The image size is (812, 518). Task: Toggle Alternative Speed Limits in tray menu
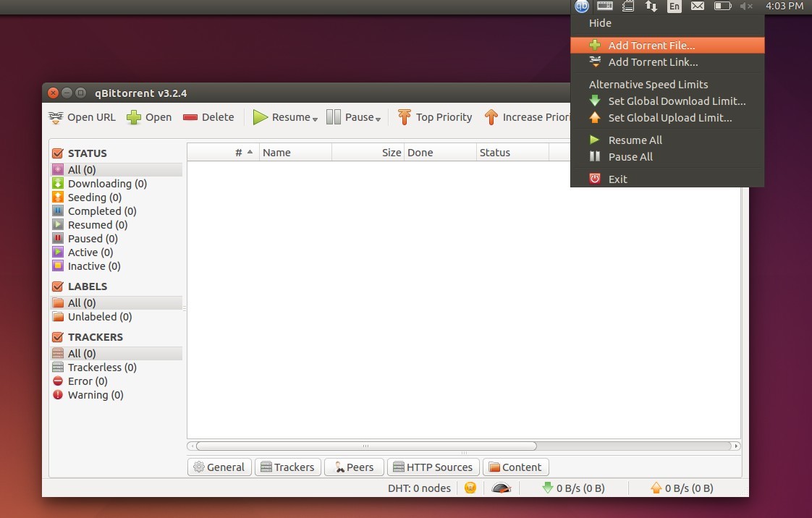[x=667, y=85]
